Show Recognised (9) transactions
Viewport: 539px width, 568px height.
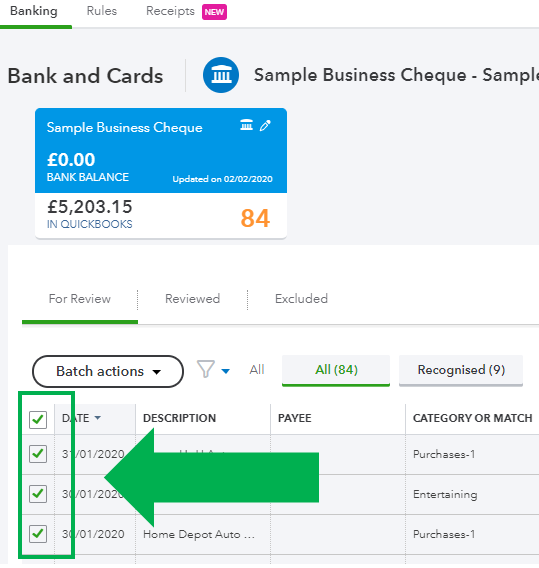point(461,370)
